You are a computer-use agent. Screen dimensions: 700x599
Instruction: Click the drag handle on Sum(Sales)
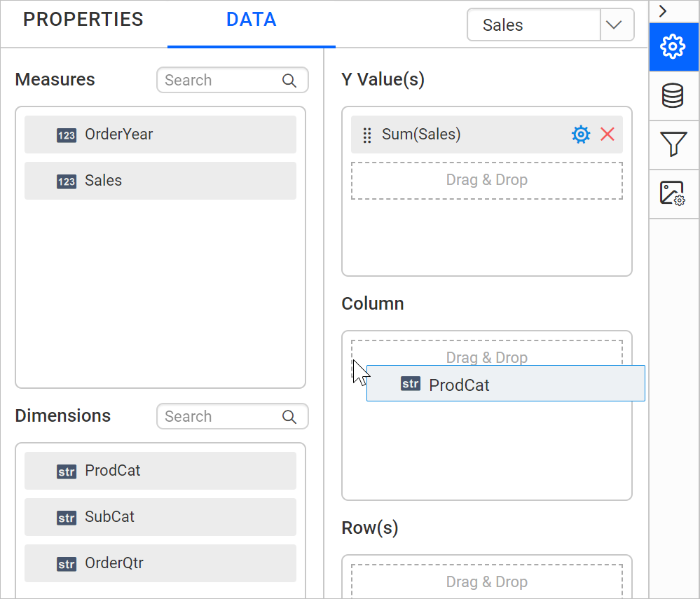pos(366,135)
